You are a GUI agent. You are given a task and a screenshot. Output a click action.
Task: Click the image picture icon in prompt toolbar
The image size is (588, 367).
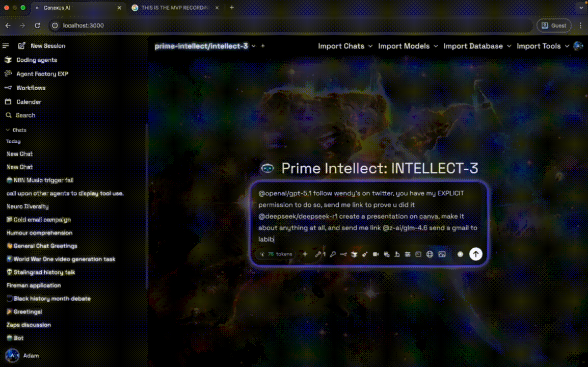pos(442,254)
